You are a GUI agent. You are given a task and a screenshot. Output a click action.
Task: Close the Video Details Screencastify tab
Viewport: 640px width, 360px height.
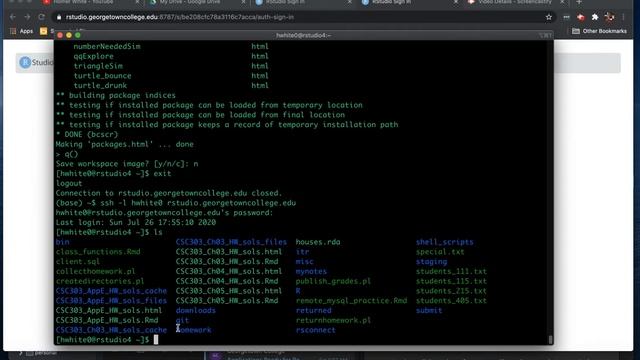562,2
